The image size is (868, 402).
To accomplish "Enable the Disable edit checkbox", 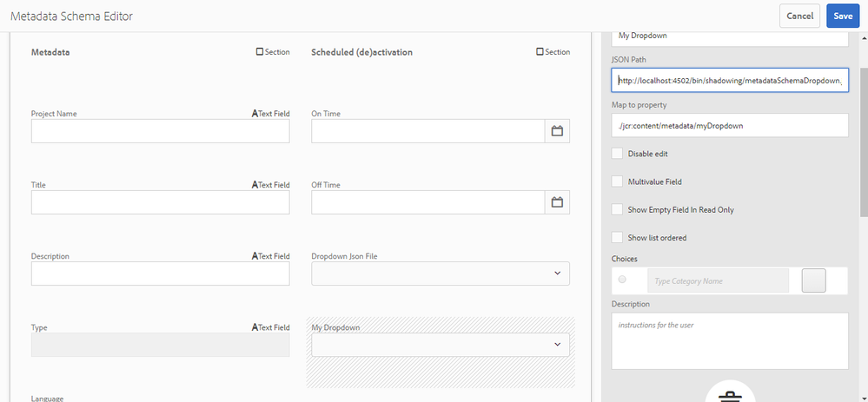I will pyautogui.click(x=617, y=154).
